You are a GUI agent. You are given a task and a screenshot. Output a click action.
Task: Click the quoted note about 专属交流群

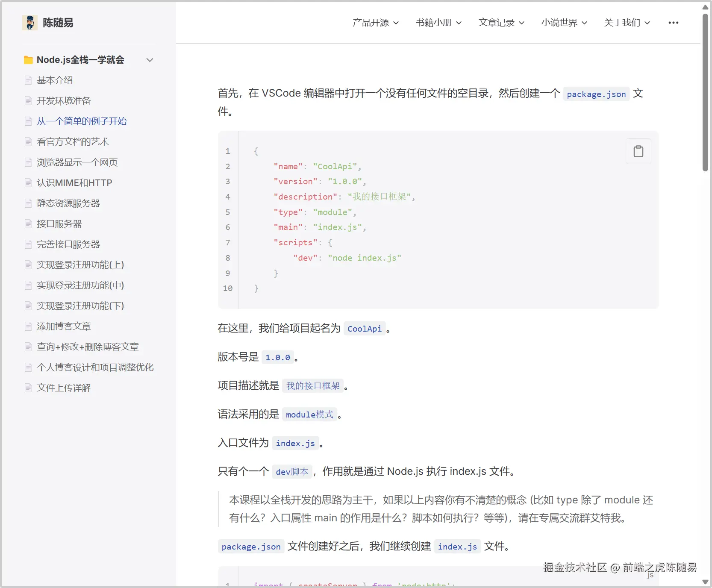click(x=438, y=509)
